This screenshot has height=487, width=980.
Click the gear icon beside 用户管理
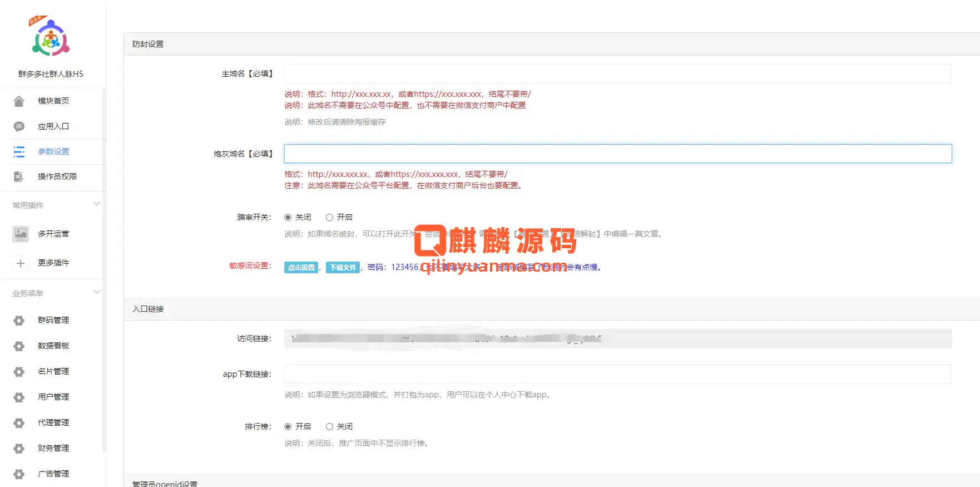19,397
